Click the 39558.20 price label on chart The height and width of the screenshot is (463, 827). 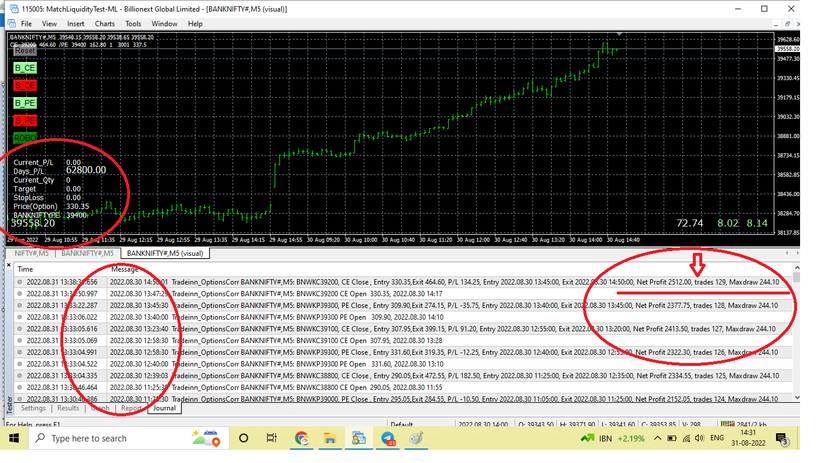coord(33,223)
